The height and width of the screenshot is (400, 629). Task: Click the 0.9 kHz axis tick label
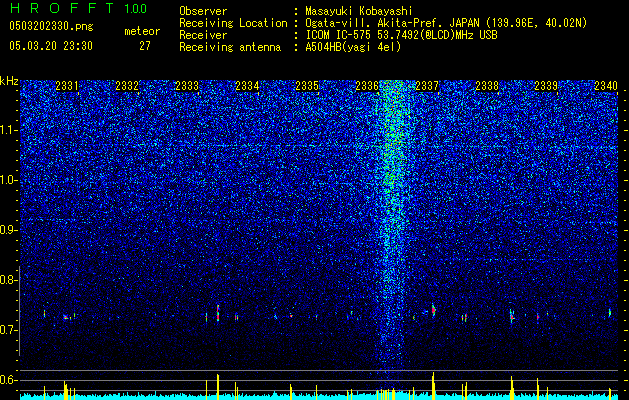[x=8, y=230]
